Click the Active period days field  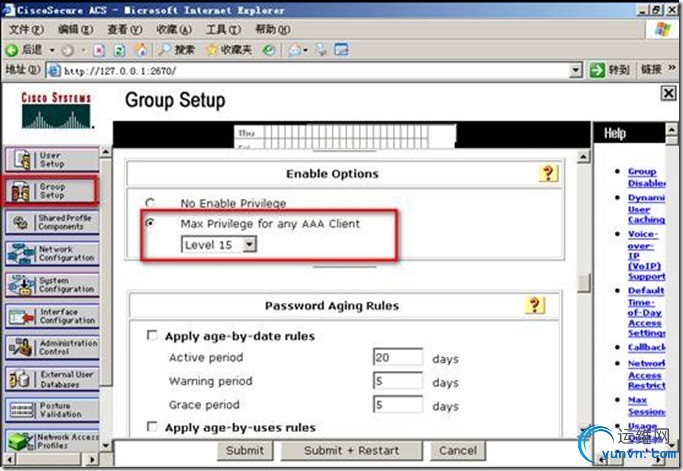[398, 357]
